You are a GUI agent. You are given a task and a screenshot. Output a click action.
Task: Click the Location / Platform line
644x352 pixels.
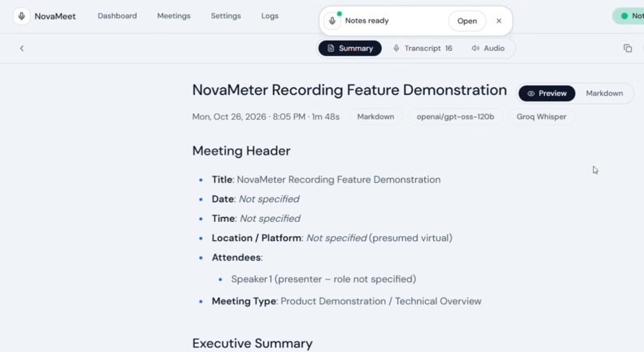click(x=332, y=238)
